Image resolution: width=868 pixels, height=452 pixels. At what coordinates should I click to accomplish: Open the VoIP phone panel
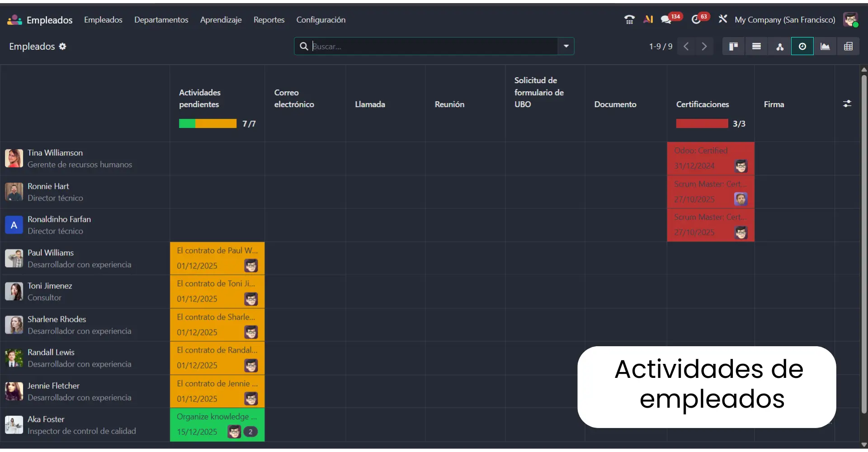click(629, 19)
